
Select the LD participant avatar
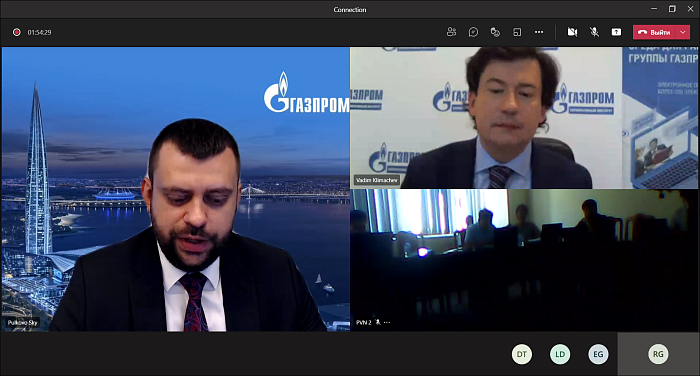560,354
